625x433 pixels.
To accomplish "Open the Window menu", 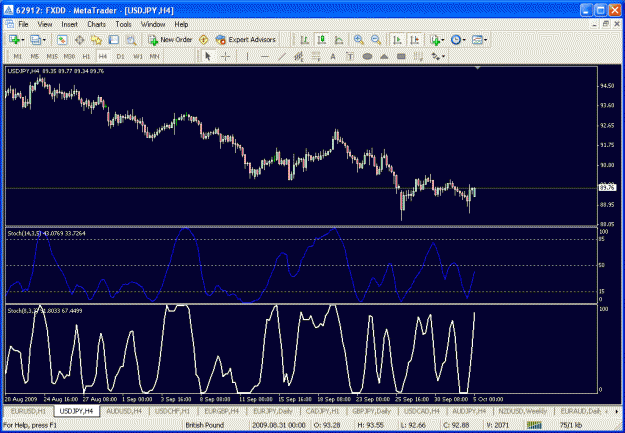I will (x=153, y=24).
